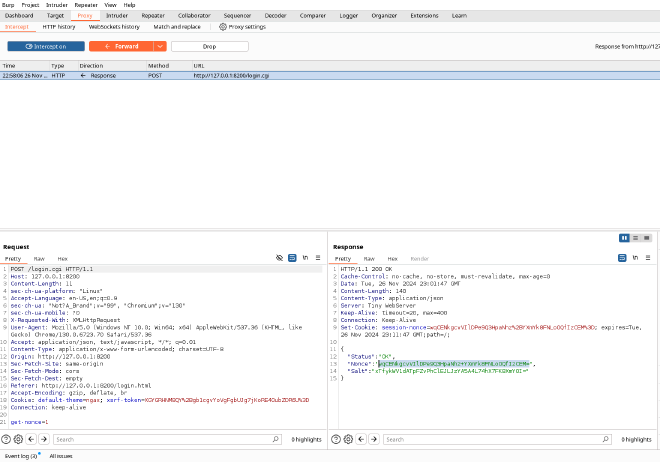This screenshot has height=462, width=660.
Task: Switch Request view to Raw
Action: click(x=39, y=259)
